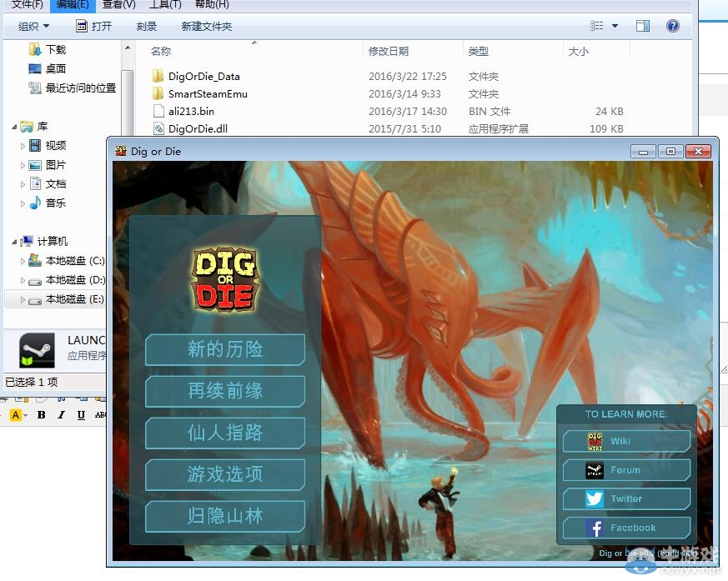Collapse the 计算机 tree node
Screen dimensions: 728x581
(14, 242)
